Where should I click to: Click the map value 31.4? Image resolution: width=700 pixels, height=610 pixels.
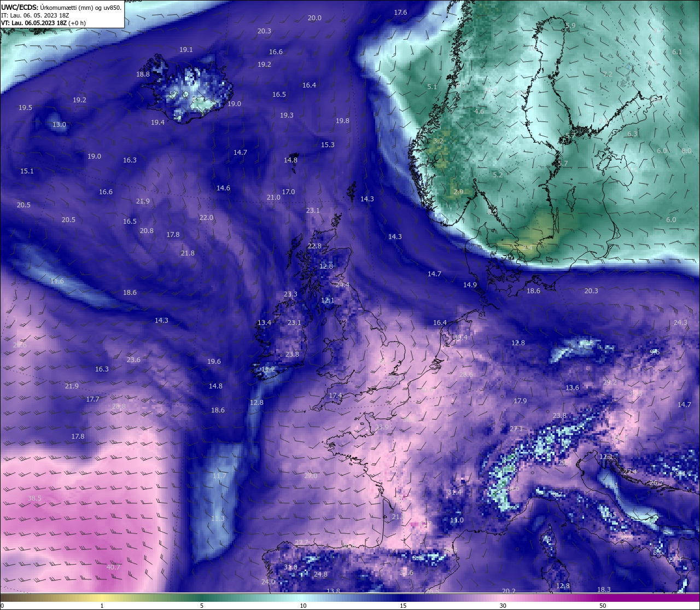454,492
